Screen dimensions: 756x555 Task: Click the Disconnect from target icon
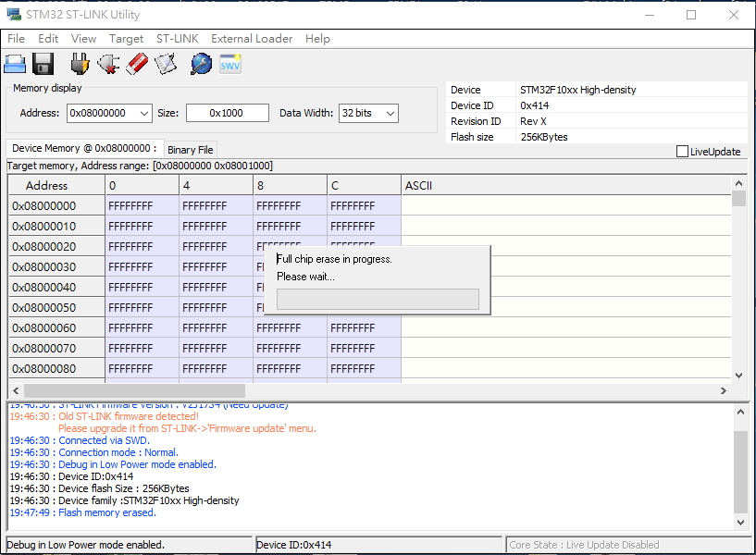108,64
